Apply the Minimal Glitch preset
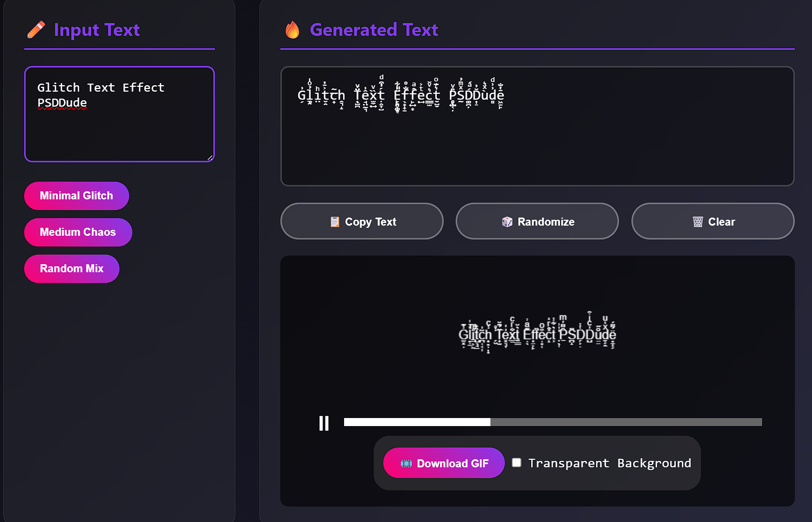 pos(76,196)
